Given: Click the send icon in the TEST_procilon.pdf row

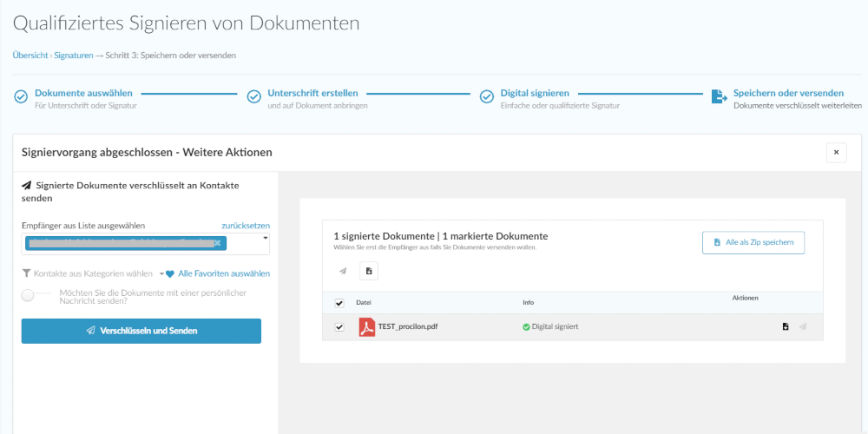Looking at the screenshot, I should 803,326.
